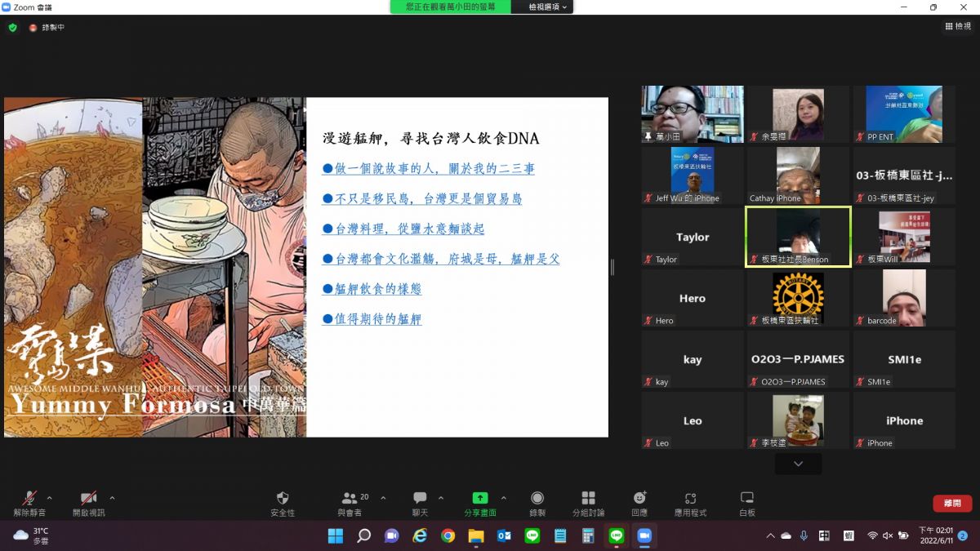
Task: Expand the arrow next to 與會者
Action: pyautogui.click(x=383, y=497)
